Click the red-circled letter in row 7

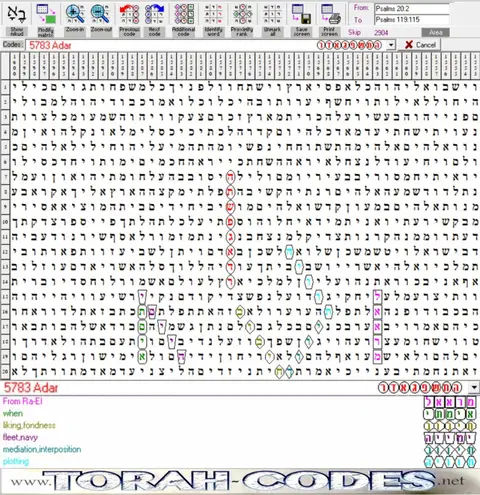pyautogui.click(x=230, y=177)
